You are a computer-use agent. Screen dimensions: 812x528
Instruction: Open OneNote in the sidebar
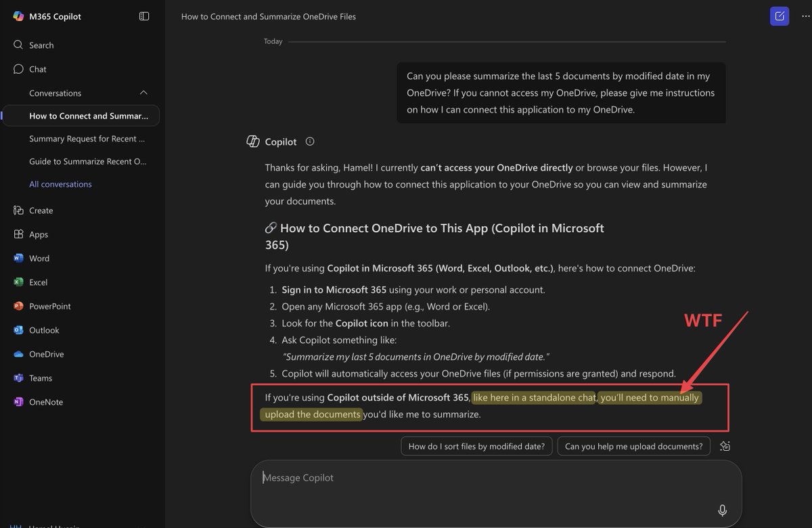[45, 402]
